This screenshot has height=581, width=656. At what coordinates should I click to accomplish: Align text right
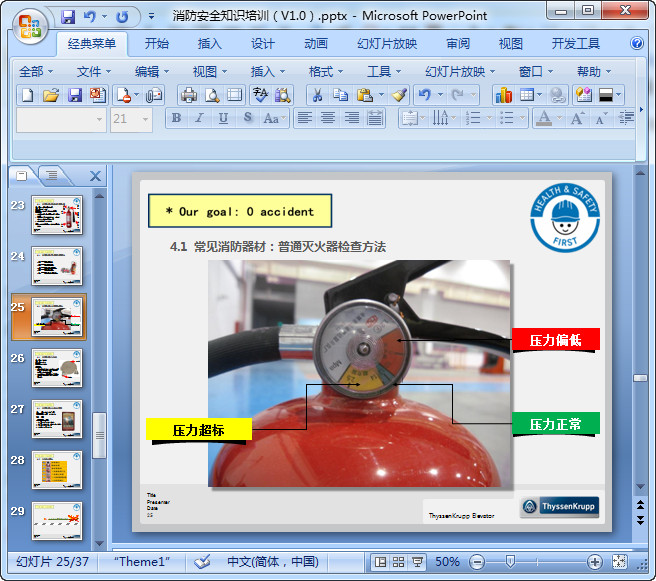[x=351, y=118]
